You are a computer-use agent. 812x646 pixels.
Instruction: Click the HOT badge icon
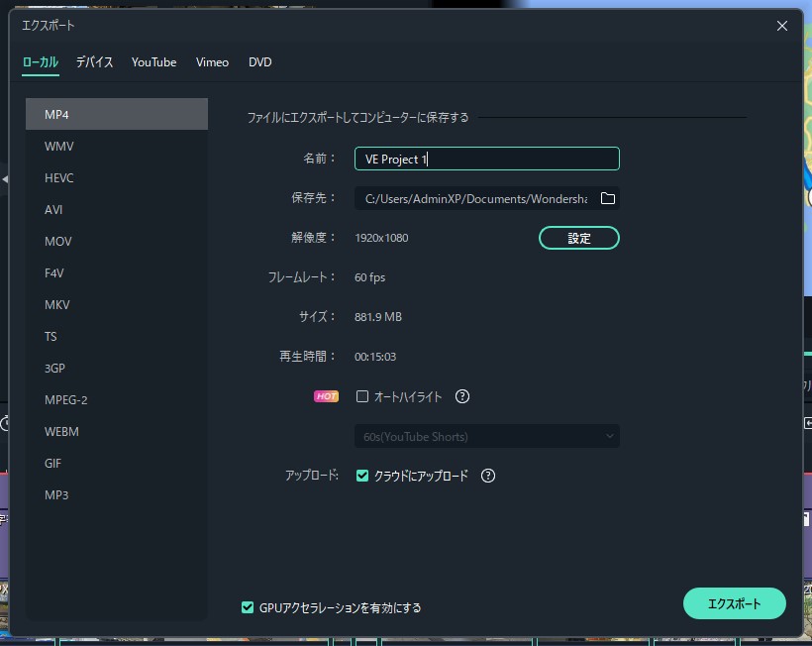point(326,396)
